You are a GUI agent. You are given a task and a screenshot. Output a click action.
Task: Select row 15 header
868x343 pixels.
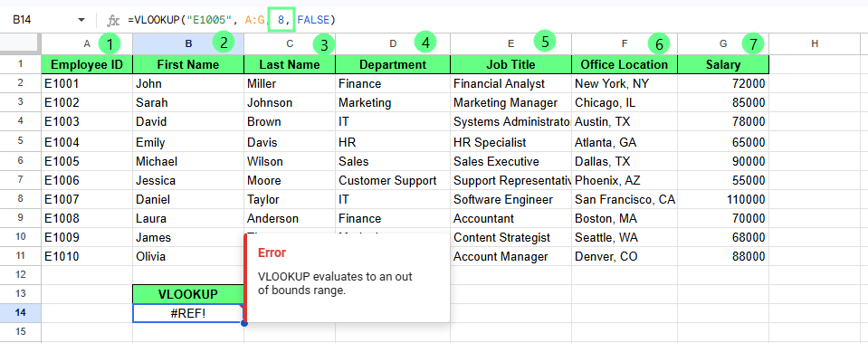coord(21,331)
